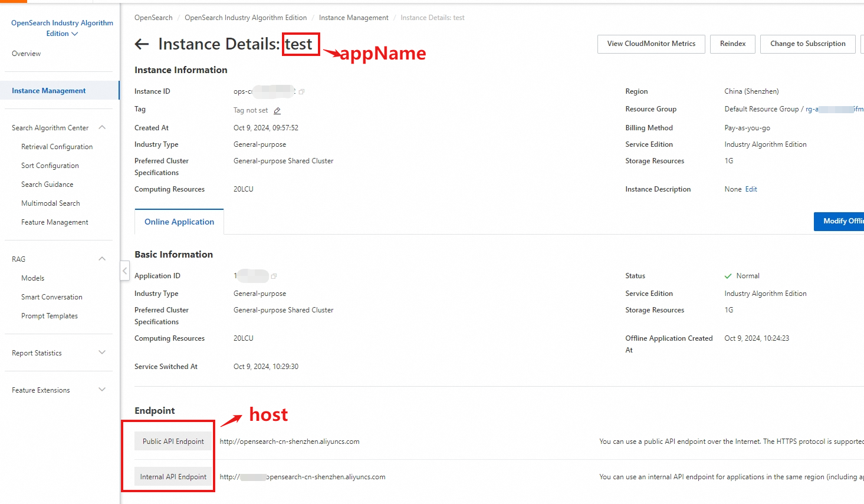Image resolution: width=864 pixels, height=504 pixels.
Task: Edit the Instance Description
Action: 751,189
